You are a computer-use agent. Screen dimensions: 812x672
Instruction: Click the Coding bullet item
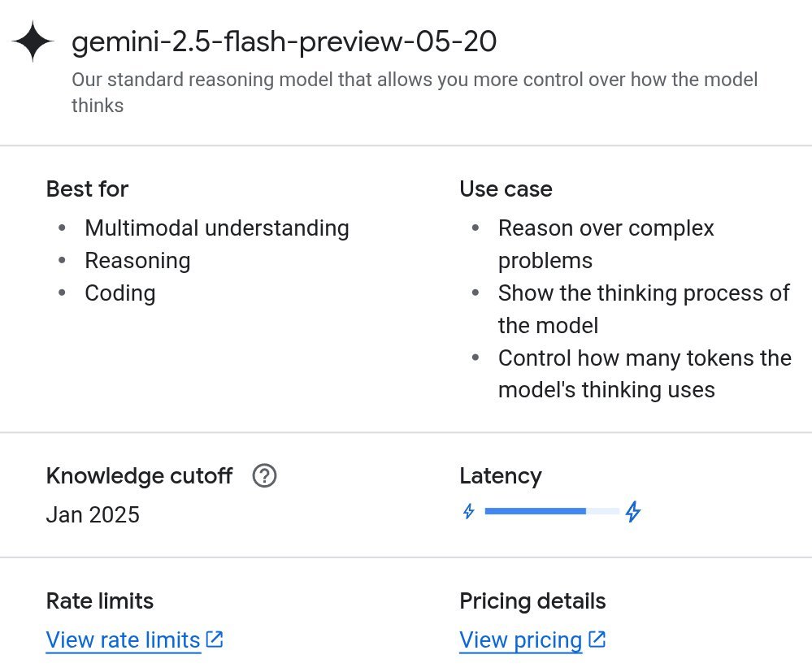click(119, 293)
